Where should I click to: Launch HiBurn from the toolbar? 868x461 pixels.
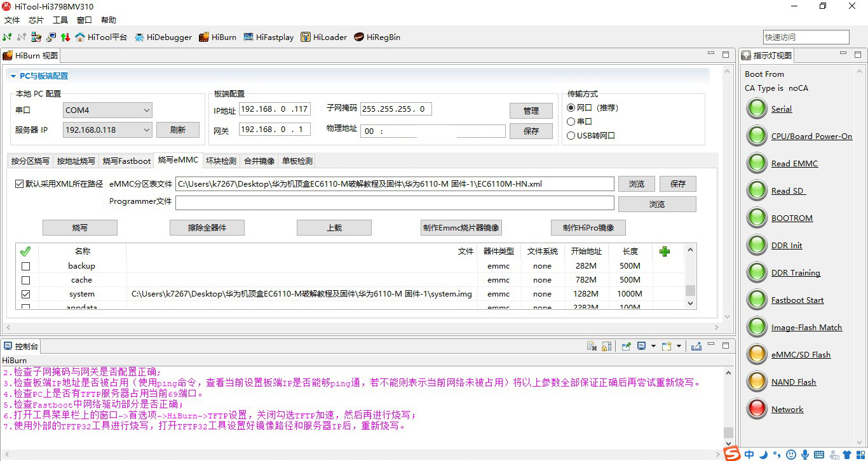tap(217, 37)
